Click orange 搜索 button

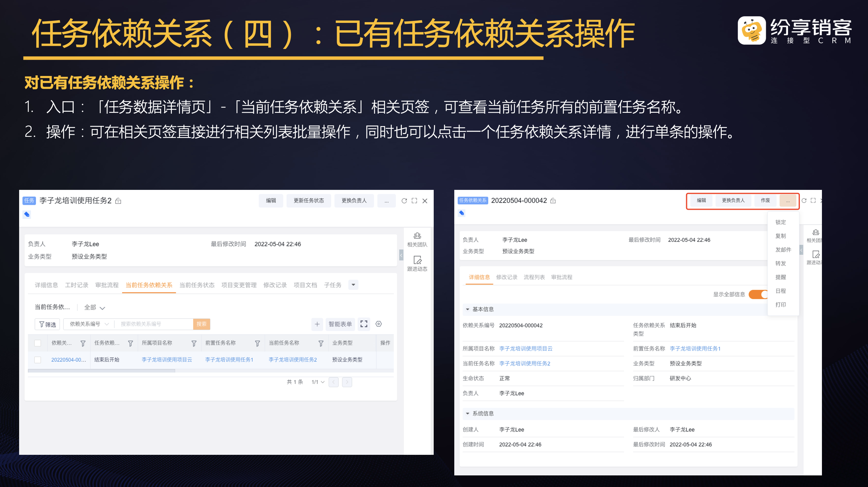[x=202, y=324]
